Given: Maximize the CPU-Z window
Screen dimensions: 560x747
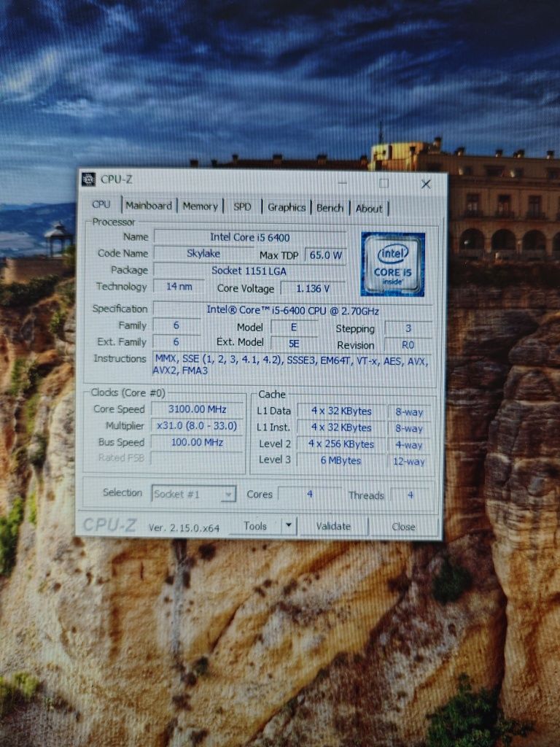Looking at the screenshot, I should (384, 183).
